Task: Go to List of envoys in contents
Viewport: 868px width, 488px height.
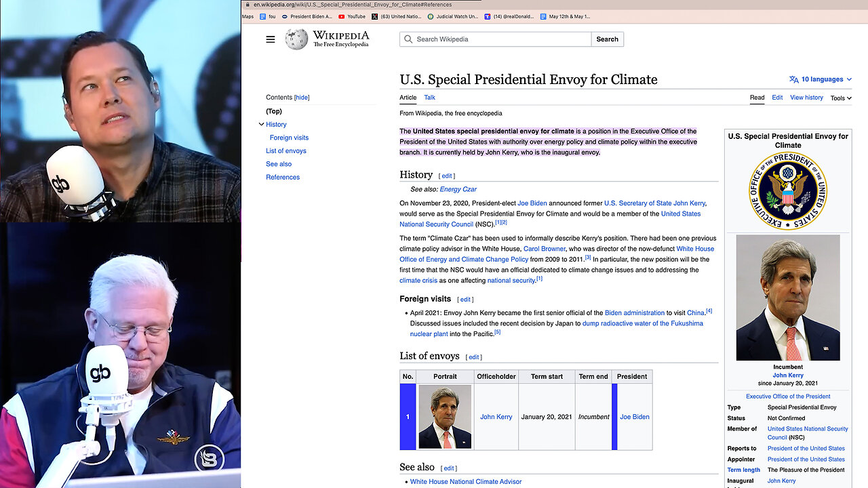Action: tap(286, 150)
